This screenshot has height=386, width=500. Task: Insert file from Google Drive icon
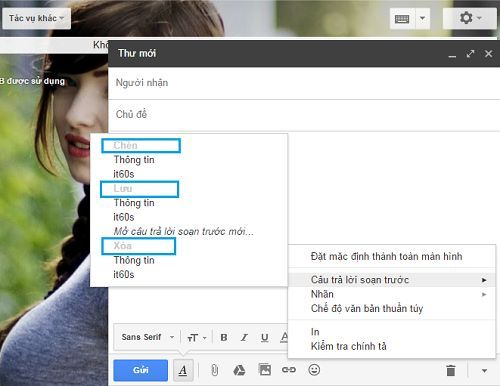[x=239, y=370]
